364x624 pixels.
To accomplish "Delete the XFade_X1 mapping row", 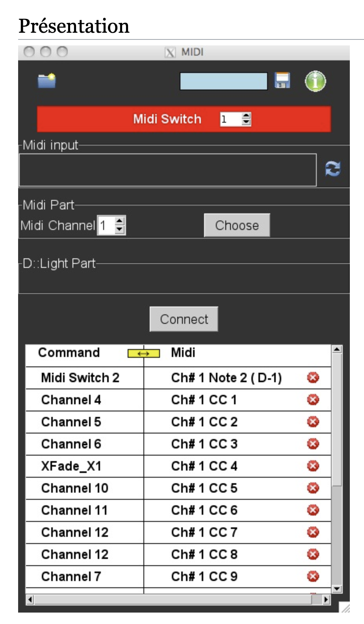I will [313, 466].
